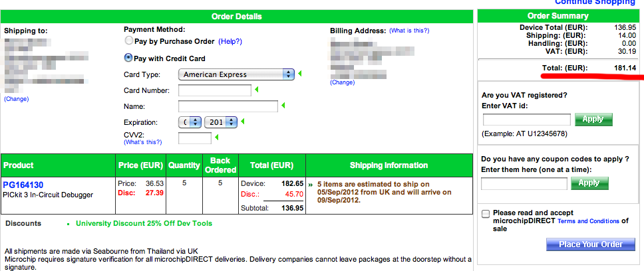Apply the coupon code
Viewport: 644px width, 271px height.
click(x=589, y=183)
